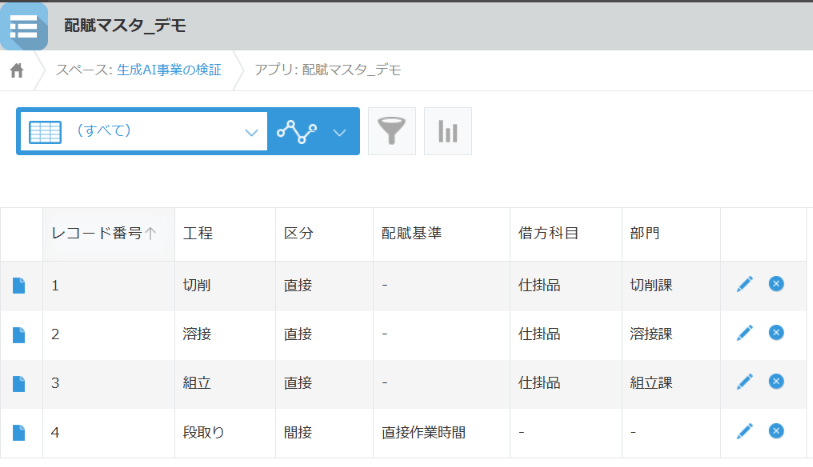
Task: Open the filter funnel icon
Action: tap(392, 131)
